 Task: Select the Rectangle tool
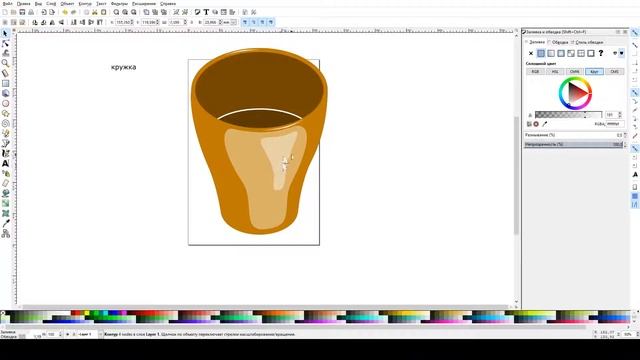(x=5, y=83)
